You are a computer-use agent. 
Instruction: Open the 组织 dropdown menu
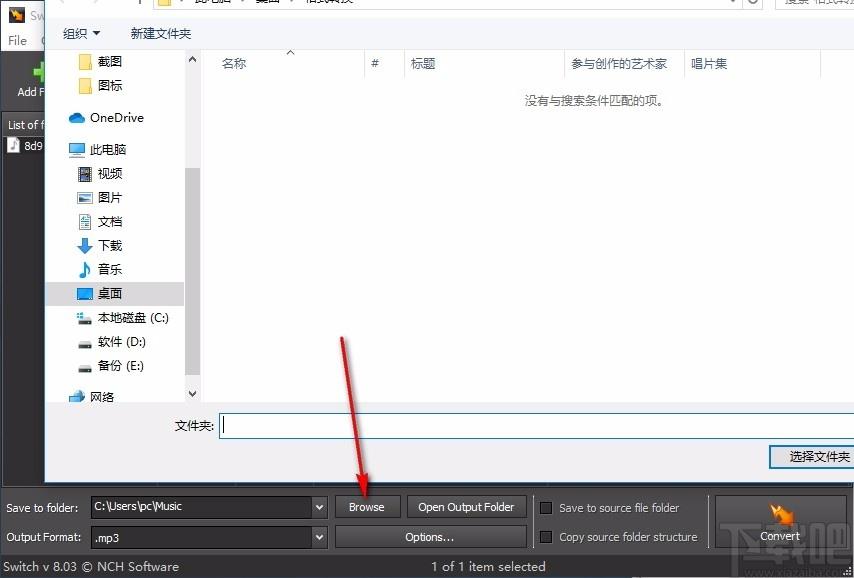click(x=81, y=33)
